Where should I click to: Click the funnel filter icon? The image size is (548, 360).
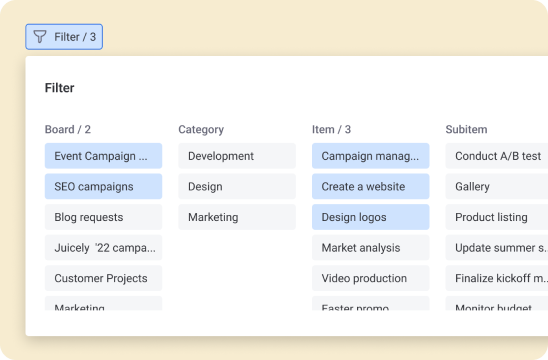pos(40,37)
